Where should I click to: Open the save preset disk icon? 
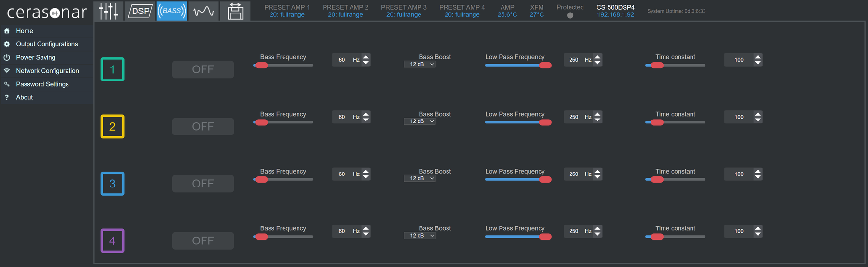tap(235, 11)
